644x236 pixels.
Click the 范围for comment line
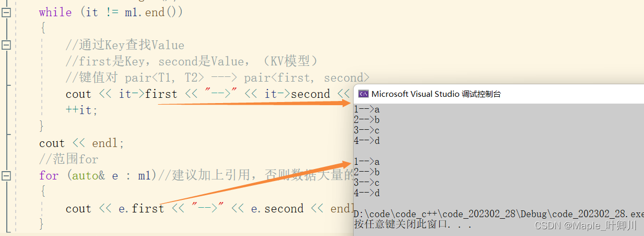tap(68, 159)
